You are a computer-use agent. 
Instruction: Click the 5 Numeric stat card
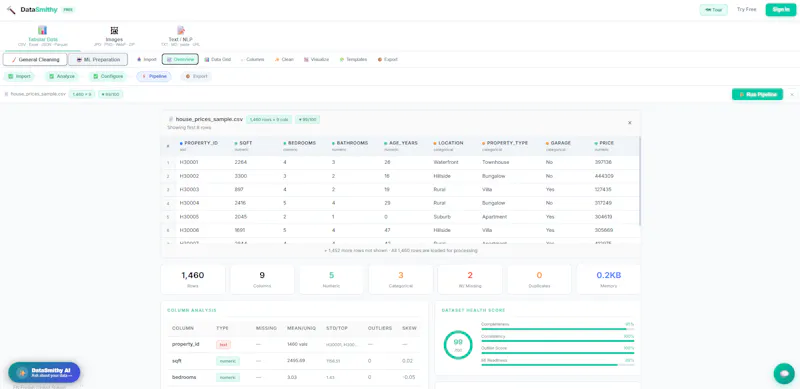(x=332, y=279)
